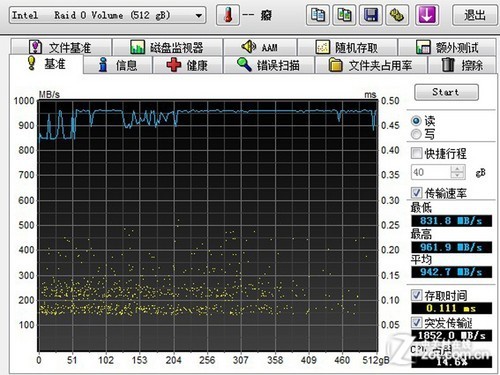The image size is (500, 375).
Task: Select the 写 write radio button
Action: pyautogui.click(x=416, y=134)
